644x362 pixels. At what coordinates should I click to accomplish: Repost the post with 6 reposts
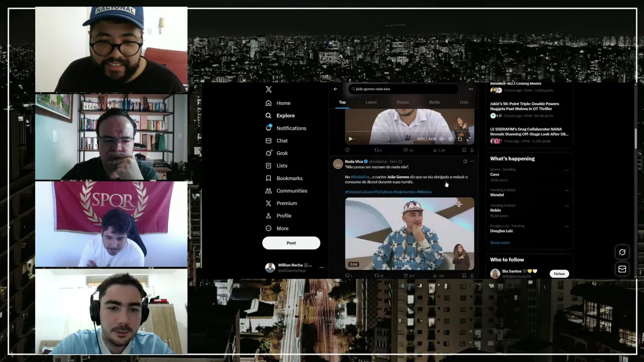378,150
